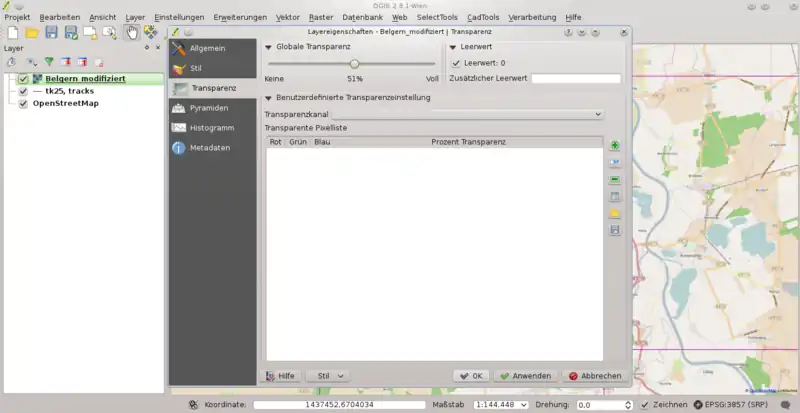Click the Anwenden button
The height and width of the screenshot is (413, 800).
526,376
